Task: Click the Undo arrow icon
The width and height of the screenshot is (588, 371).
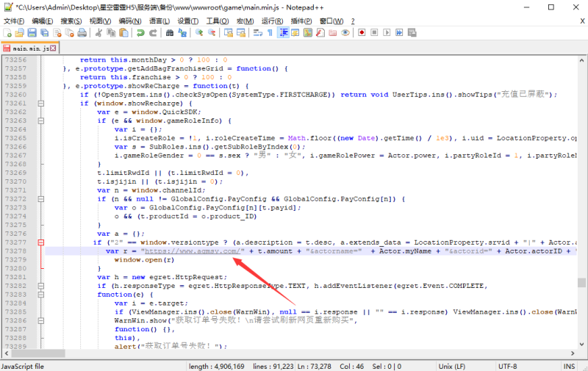Action: (x=140, y=33)
